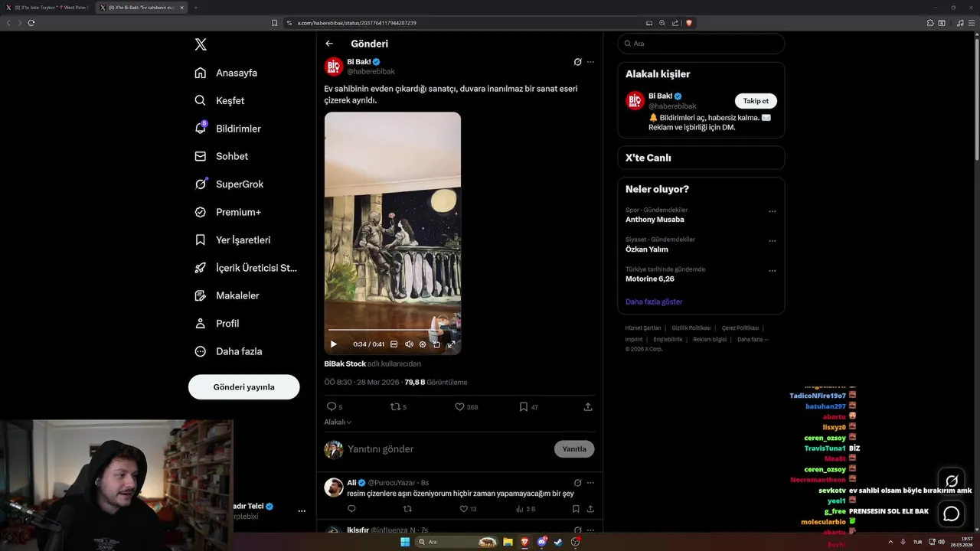Screen dimensions: 980x551
Task: Bookmark Ali's comment
Action: 576,509
